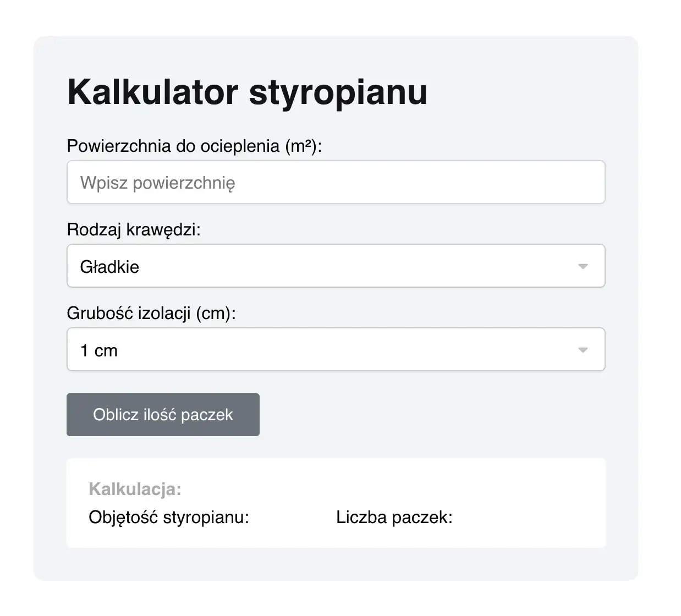The height and width of the screenshot is (616, 681).
Task: Click the calculate packages button text
Action: (163, 414)
